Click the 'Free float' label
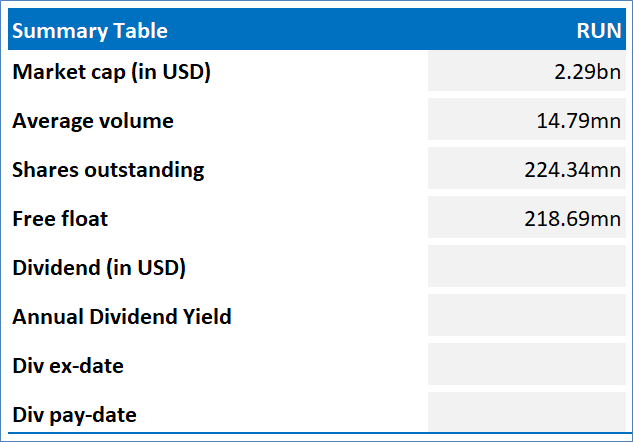This screenshot has height=442, width=633. [60, 218]
